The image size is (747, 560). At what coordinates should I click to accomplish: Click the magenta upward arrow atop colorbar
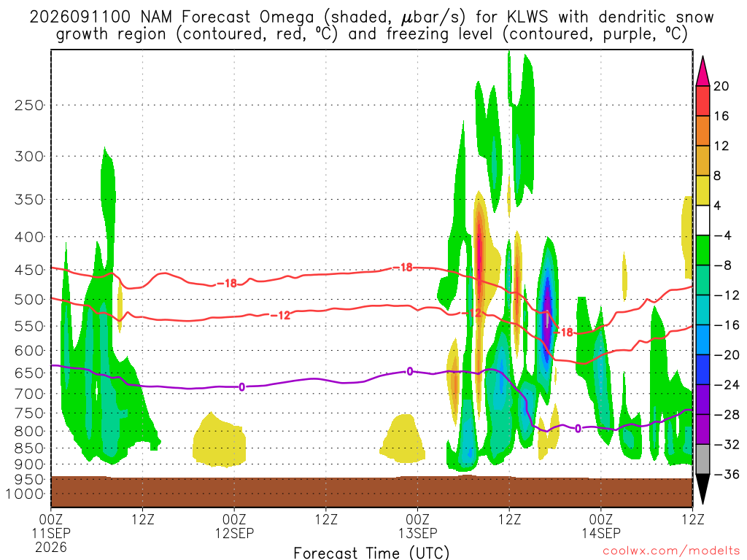[x=703, y=71]
